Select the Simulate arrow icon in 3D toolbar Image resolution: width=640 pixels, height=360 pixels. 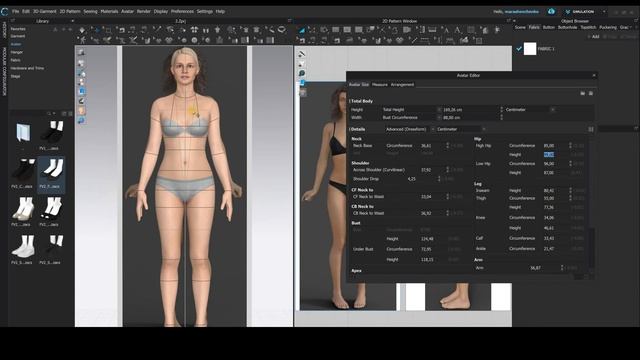(82, 30)
